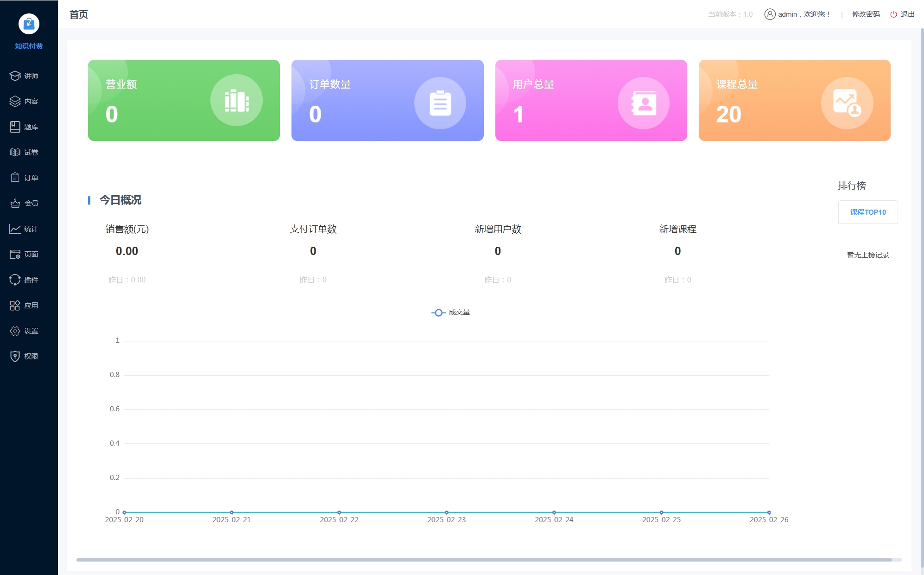Click the 课程TOP10 ranking button
The image size is (924, 575).
[x=867, y=212]
